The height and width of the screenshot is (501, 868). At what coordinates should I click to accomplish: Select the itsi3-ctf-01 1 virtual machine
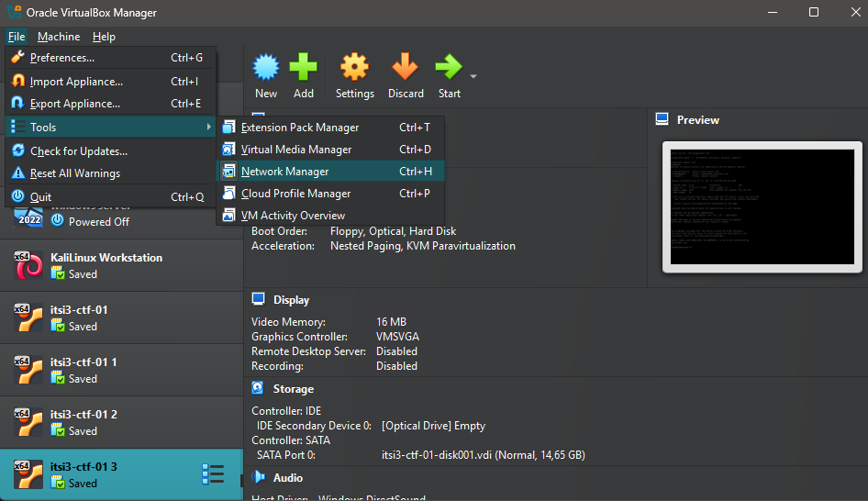coord(121,370)
